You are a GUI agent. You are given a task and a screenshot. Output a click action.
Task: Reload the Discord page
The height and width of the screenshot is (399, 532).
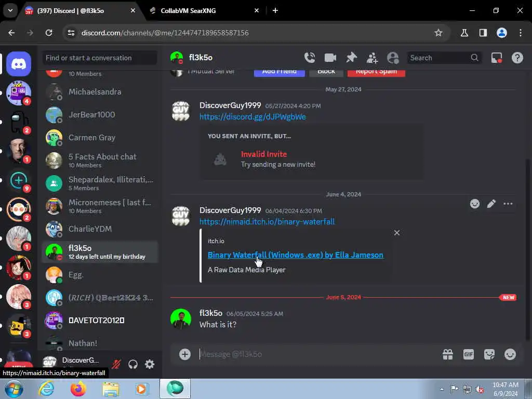tap(49, 33)
